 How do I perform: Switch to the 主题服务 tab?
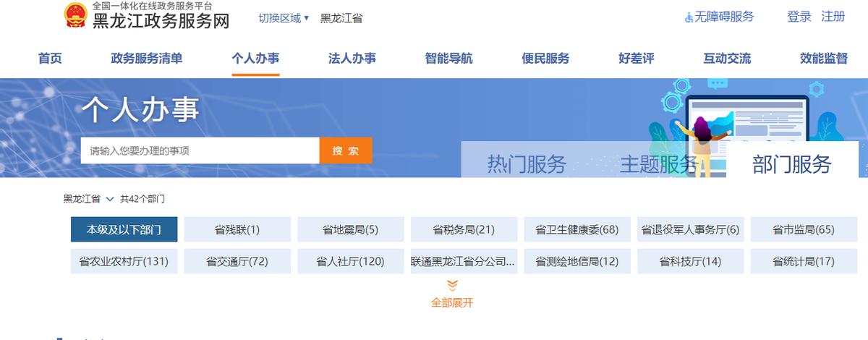coord(659,164)
